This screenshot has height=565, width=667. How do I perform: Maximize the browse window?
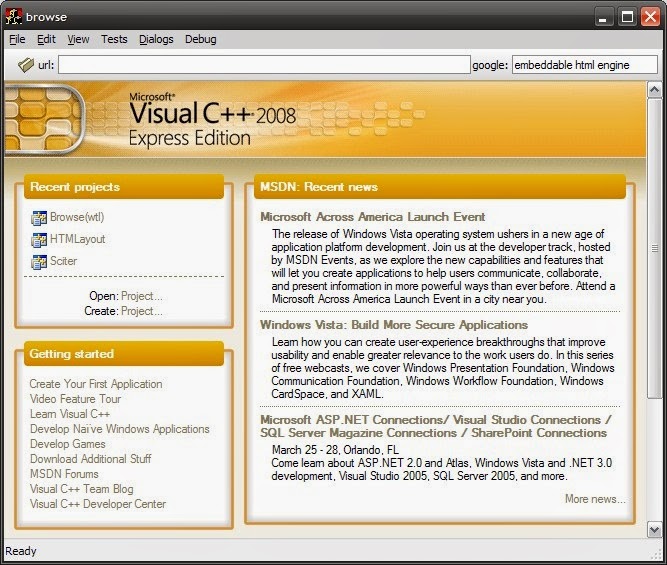coord(627,17)
